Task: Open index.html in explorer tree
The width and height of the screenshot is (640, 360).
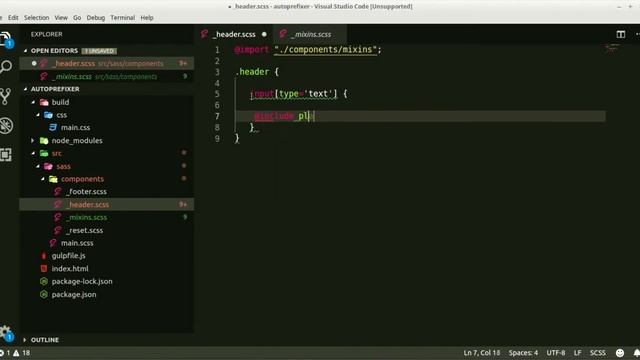Action: click(x=70, y=269)
